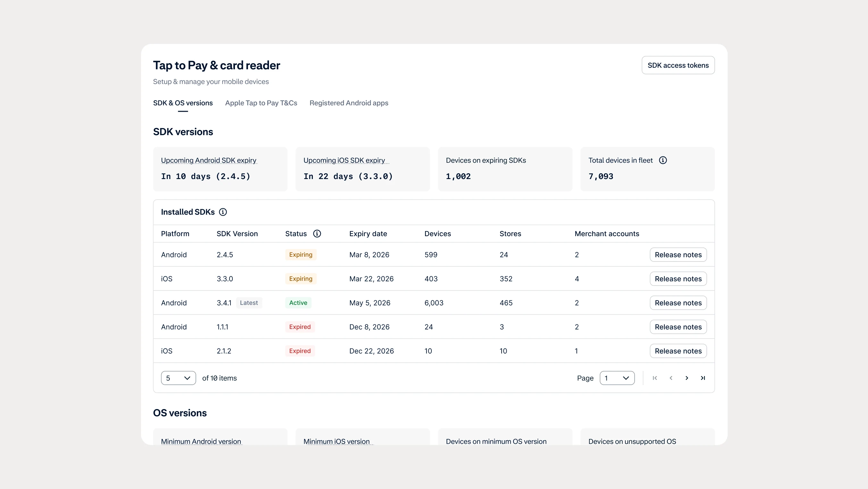
Task: Go to the previous page with the left arrow icon
Action: [x=671, y=378]
